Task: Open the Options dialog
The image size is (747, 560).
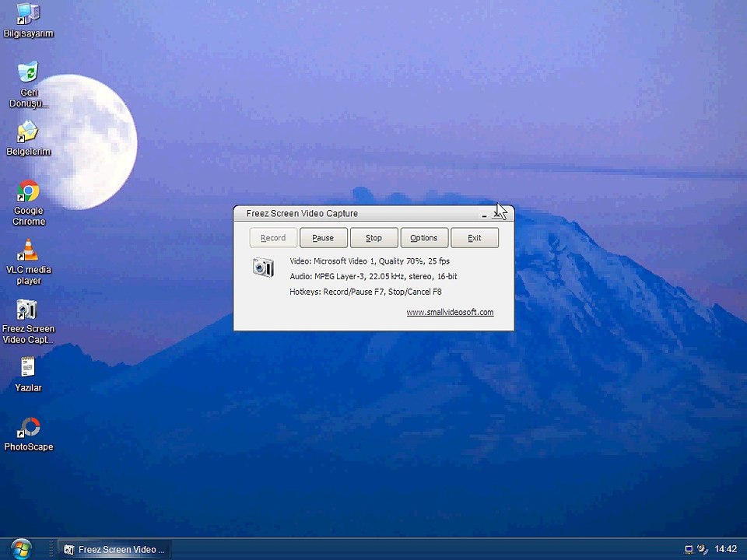Action: (x=424, y=238)
